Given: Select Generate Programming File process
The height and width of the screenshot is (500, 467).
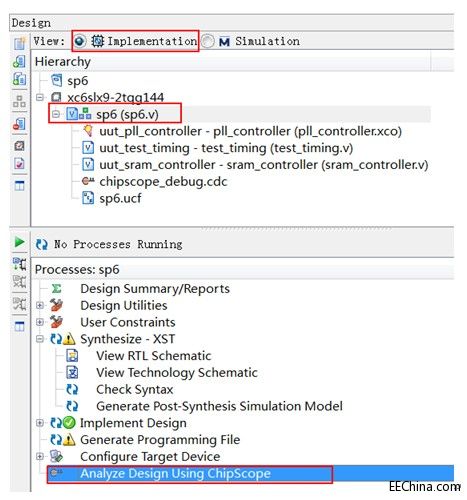Looking at the screenshot, I should point(160,440).
